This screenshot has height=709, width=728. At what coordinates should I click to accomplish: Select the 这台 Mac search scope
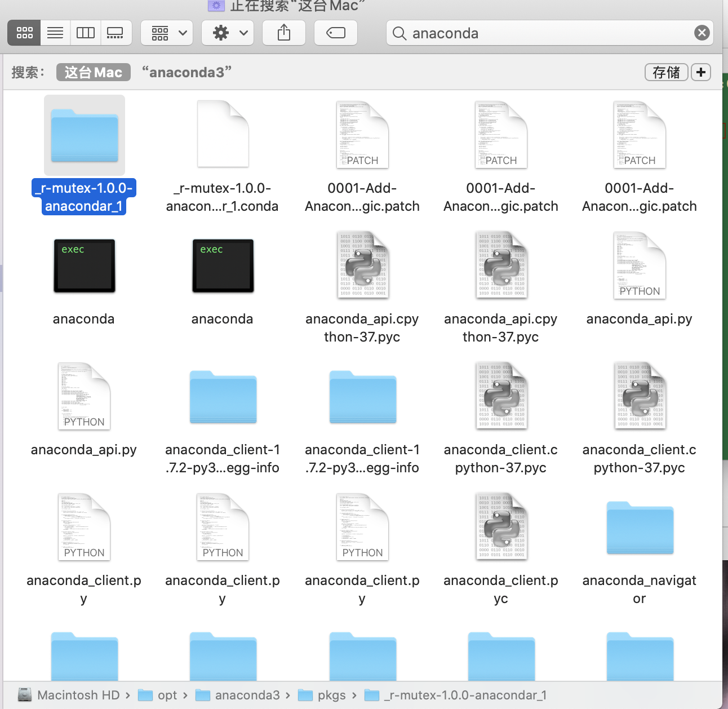94,72
